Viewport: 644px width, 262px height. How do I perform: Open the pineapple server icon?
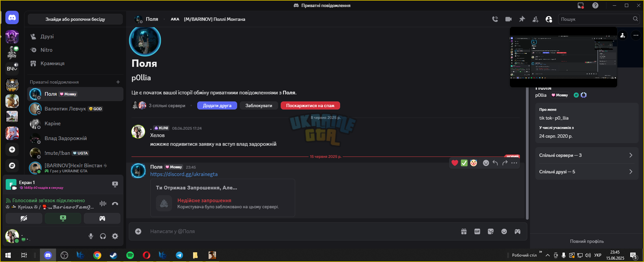tap(12, 101)
